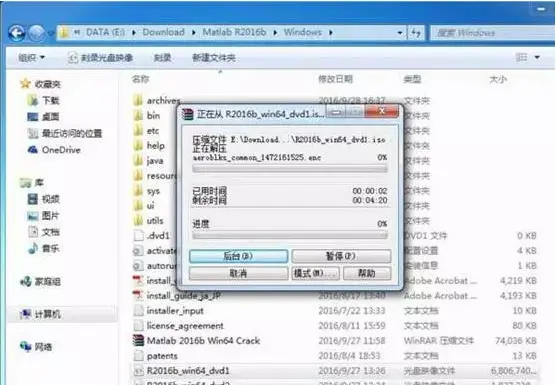
Task: Select the ui folder icon
Action: click(138, 206)
